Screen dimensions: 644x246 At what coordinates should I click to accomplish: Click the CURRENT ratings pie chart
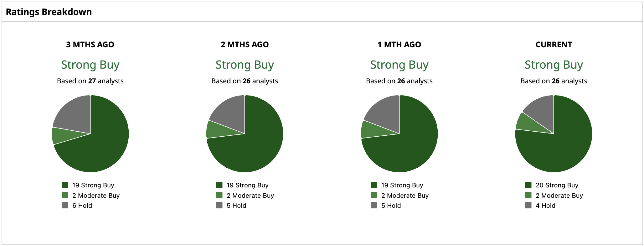coord(554,134)
